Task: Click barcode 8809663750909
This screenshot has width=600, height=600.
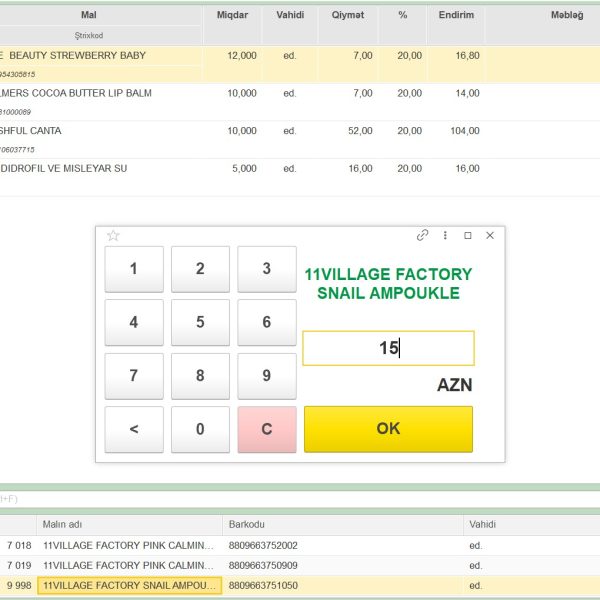Action: point(263,565)
